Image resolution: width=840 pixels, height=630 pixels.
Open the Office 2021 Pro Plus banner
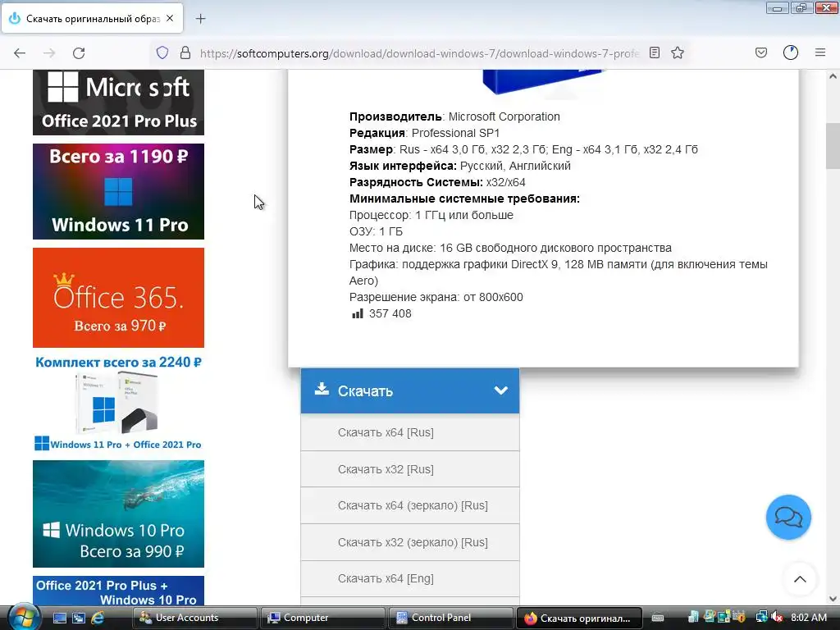118,103
